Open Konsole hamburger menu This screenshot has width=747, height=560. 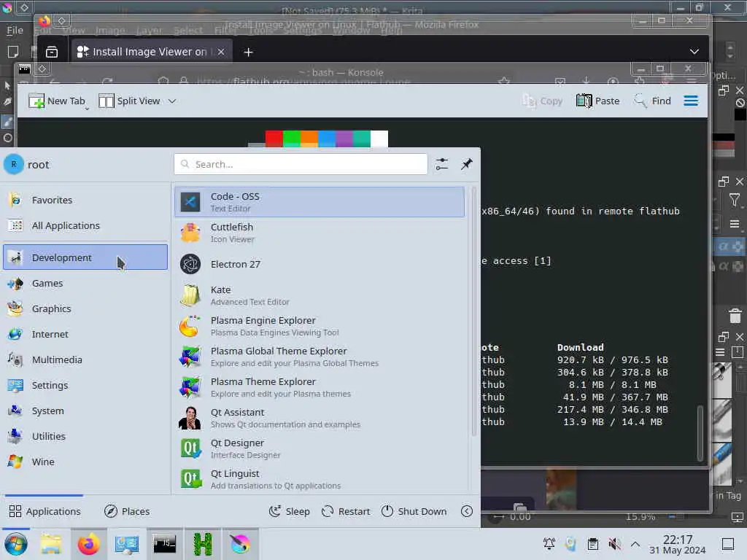click(x=691, y=101)
